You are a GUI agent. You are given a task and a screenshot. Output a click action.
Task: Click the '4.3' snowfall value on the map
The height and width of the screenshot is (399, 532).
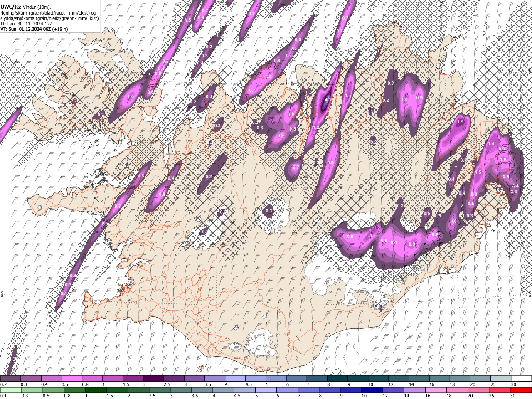pyautogui.click(x=328, y=100)
